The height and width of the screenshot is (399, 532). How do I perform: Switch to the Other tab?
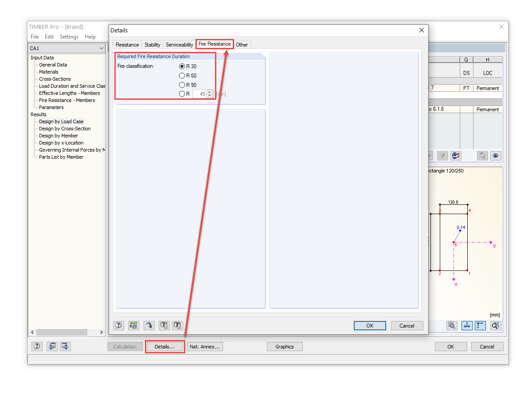(242, 45)
